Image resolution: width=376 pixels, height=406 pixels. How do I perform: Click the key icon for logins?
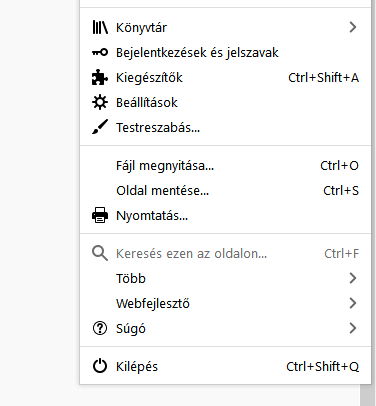[100, 52]
